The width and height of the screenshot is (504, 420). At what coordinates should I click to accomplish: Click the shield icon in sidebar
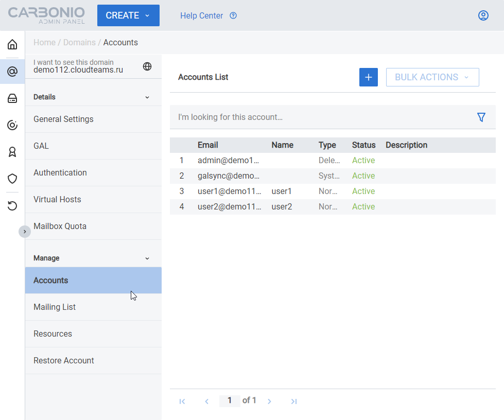point(12,179)
